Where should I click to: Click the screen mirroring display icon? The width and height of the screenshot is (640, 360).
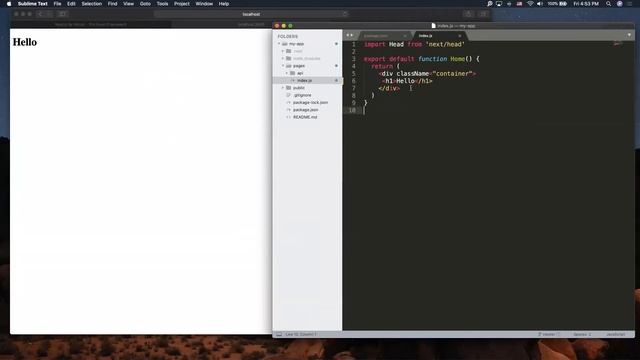499,4
